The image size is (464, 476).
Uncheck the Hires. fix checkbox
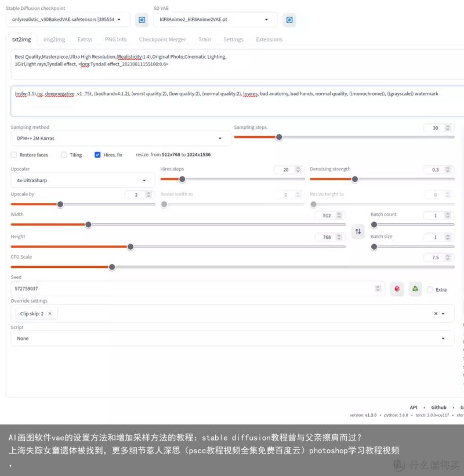[x=97, y=155]
